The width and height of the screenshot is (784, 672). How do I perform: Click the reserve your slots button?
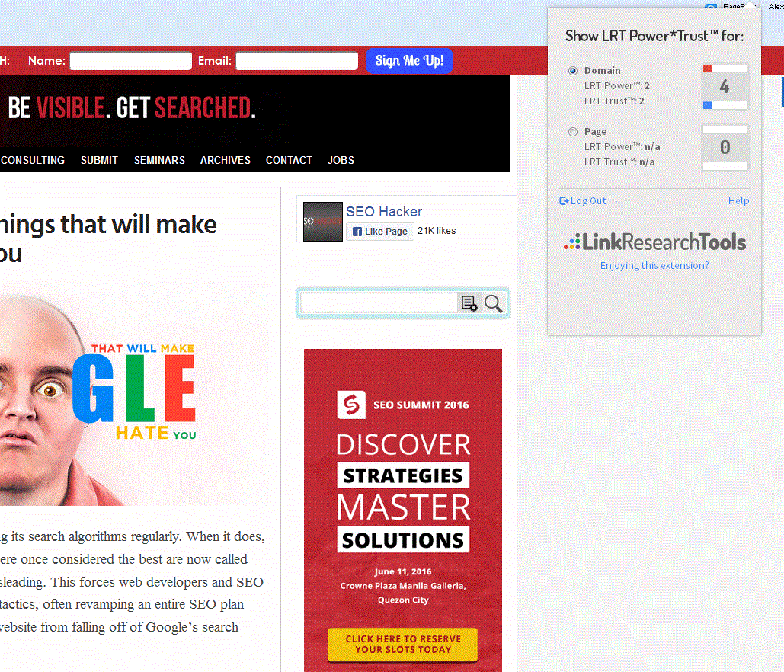402,645
